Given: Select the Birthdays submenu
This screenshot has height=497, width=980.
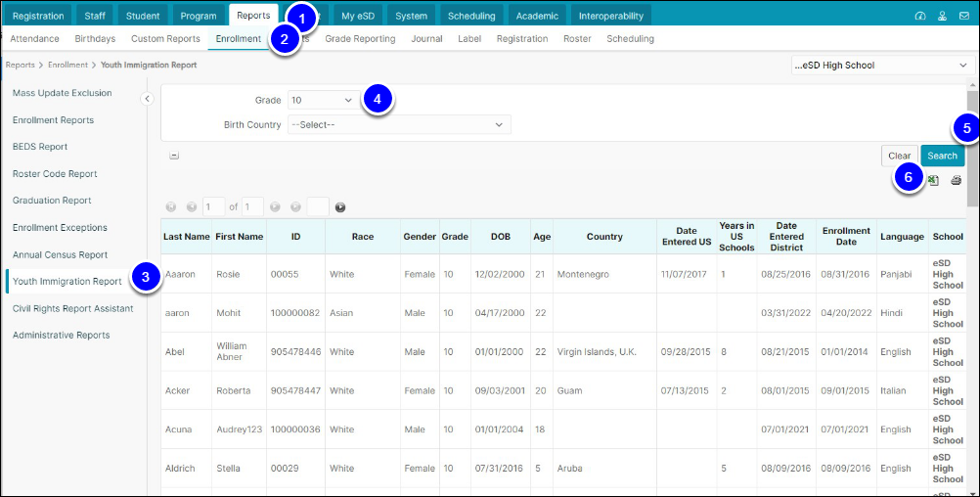Looking at the screenshot, I should [x=95, y=38].
